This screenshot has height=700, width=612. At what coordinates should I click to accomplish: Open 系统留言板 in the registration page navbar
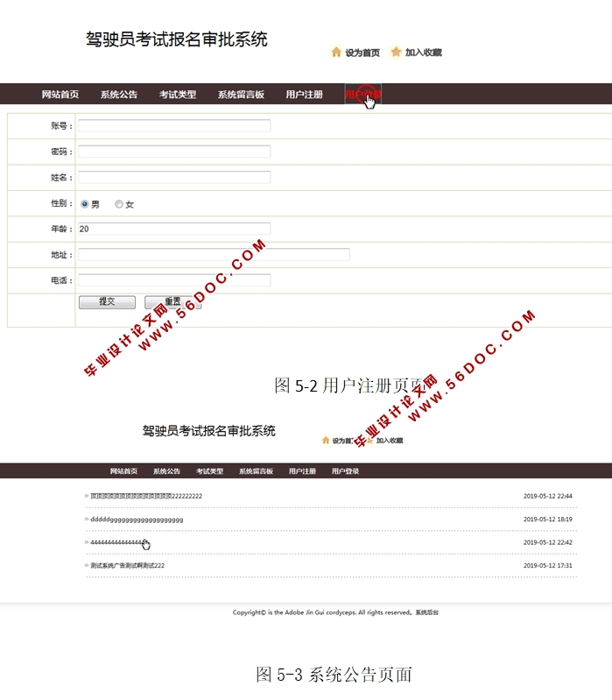[x=241, y=95]
